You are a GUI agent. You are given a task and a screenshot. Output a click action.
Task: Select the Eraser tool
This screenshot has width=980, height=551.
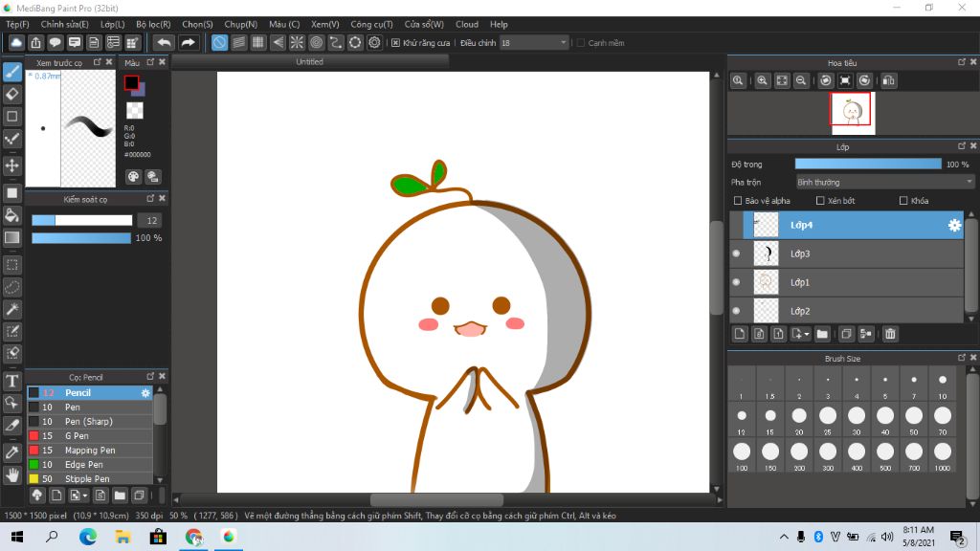[x=11, y=95]
